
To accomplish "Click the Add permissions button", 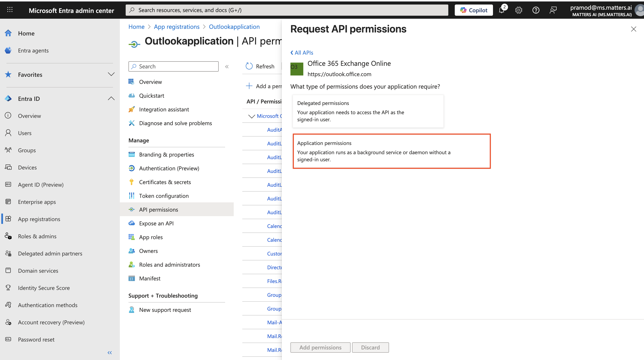I will [320, 348].
